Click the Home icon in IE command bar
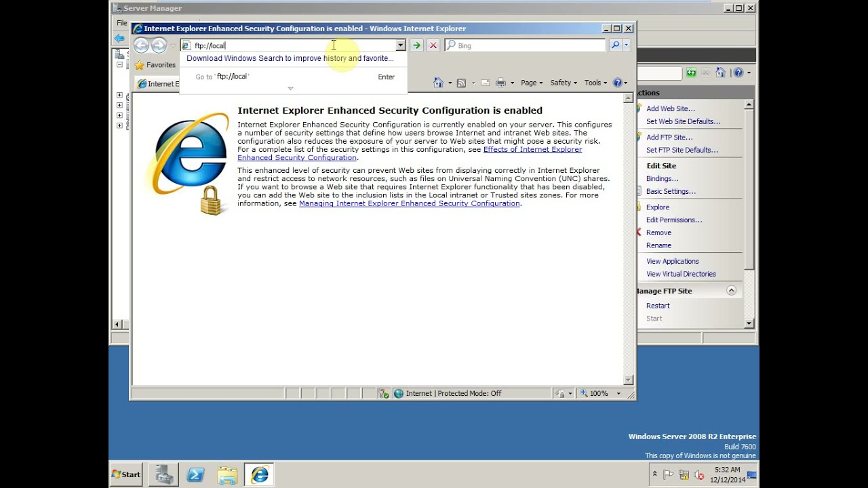Screen dimensions: 868x488 438,83
